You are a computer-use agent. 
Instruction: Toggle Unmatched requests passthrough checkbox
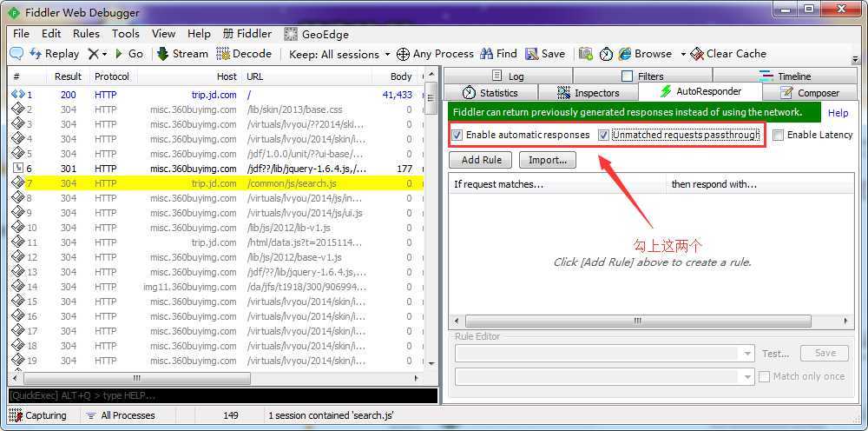click(603, 136)
